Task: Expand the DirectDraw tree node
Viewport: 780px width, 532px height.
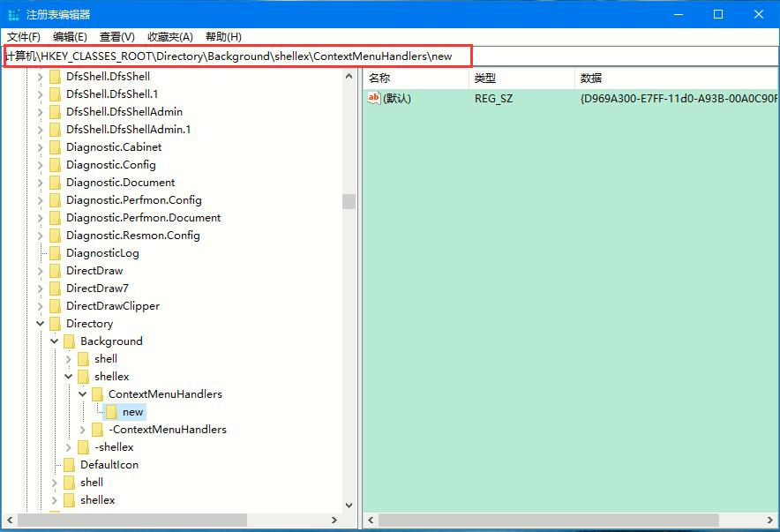Action: coord(41,270)
